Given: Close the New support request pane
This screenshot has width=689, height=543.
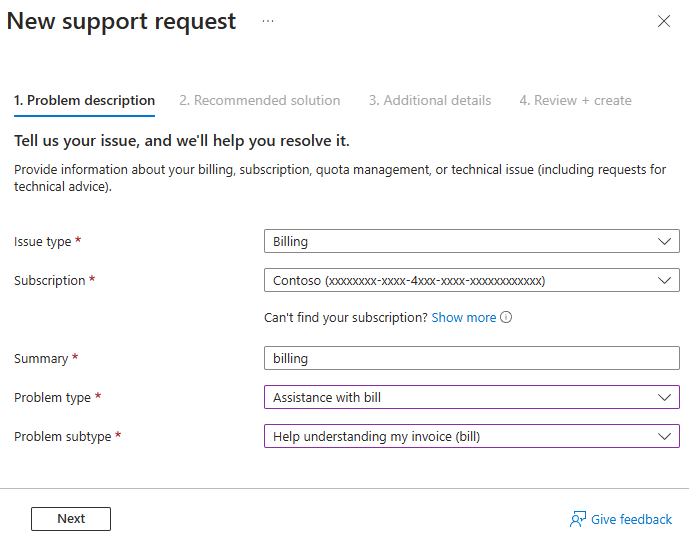Looking at the screenshot, I should coord(664,21).
